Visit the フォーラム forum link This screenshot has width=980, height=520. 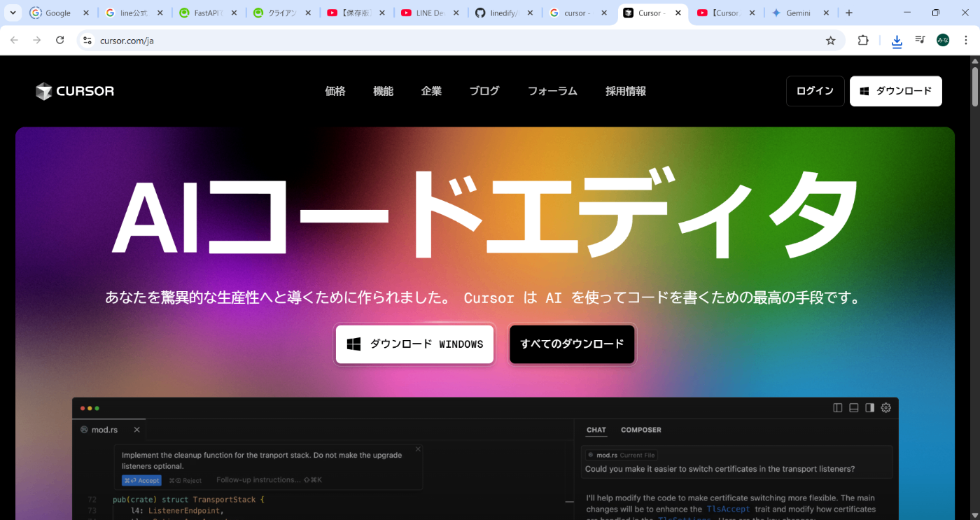click(552, 91)
